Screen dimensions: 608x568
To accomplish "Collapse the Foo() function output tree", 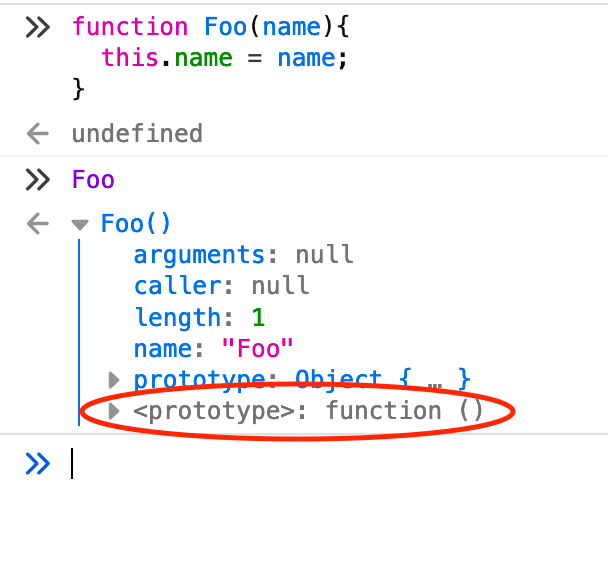I will tap(80, 224).
